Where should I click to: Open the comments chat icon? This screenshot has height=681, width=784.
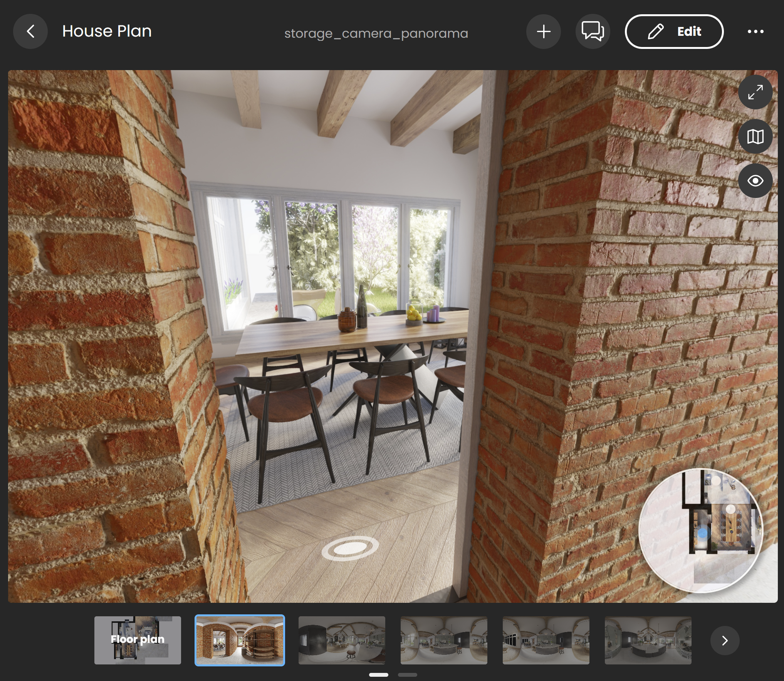coord(593,32)
